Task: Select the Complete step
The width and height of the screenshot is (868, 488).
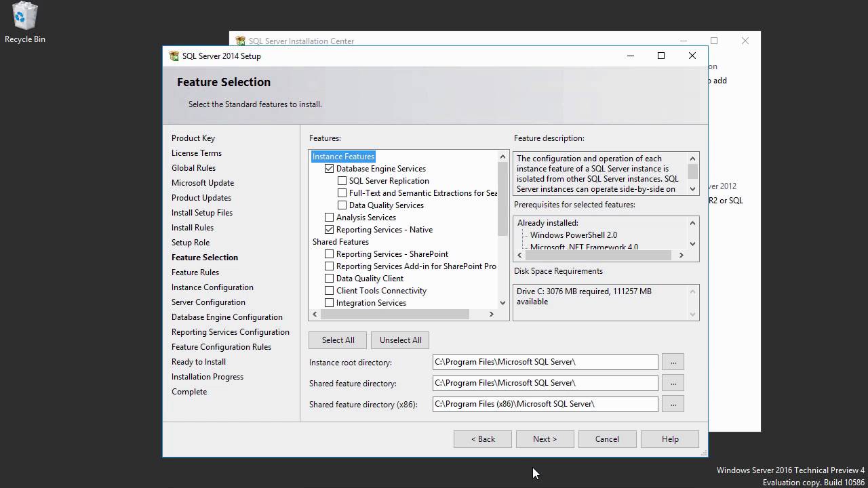Action: coord(189,392)
